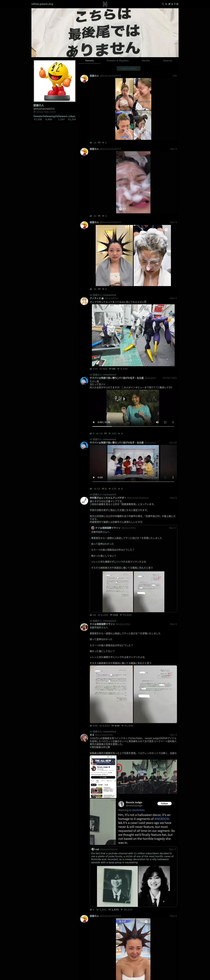The image size is (210, 980).
Task: Click the 439 quotes icon
Action: tap(113, 726)
